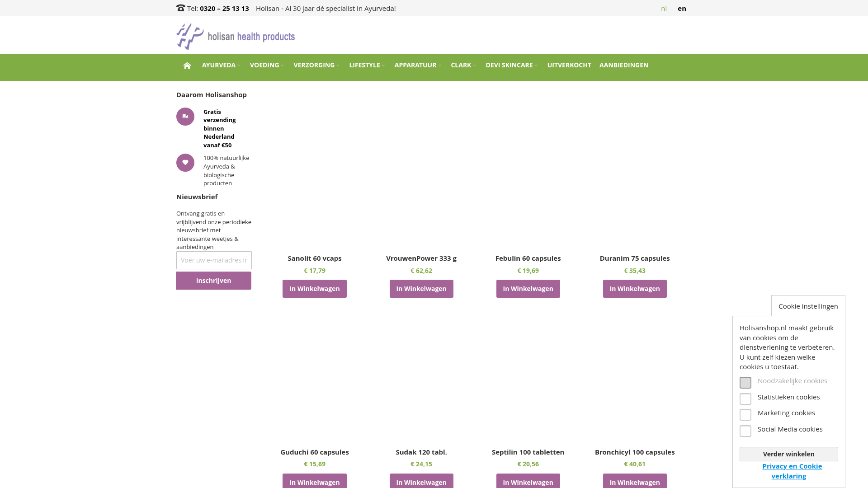Add Sudak 120 tabl. to cart

point(421,481)
